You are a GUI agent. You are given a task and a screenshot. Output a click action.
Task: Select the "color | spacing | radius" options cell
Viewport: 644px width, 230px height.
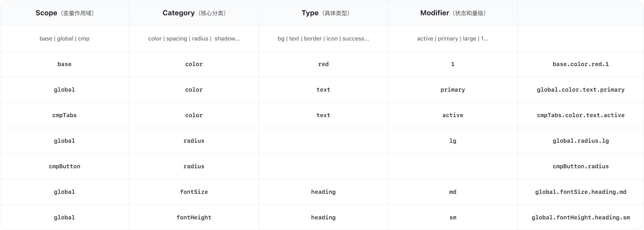click(194, 39)
